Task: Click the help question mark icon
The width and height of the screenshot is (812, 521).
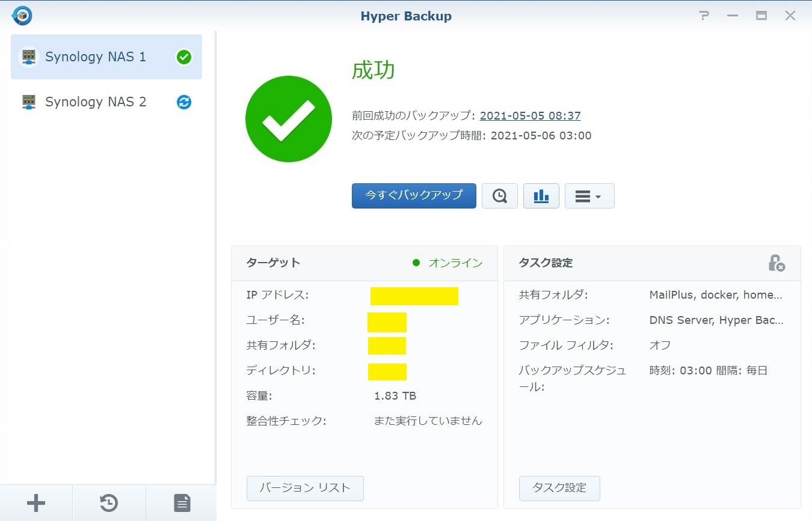Action: pyautogui.click(x=704, y=16)
